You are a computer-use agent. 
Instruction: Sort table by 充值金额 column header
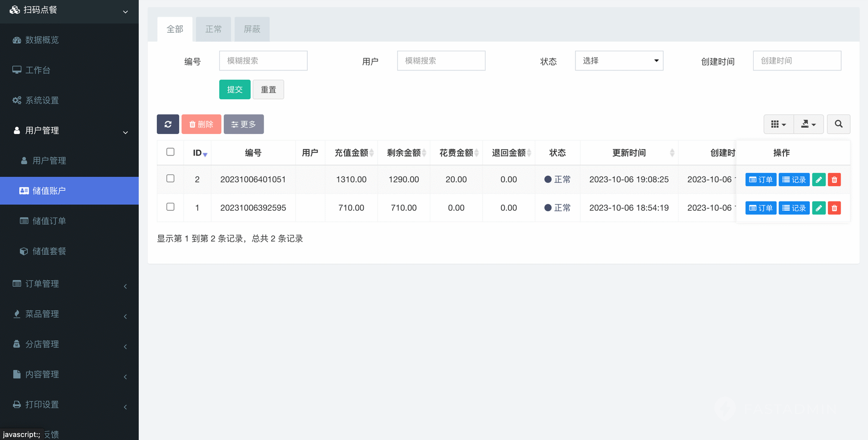[x=352, y=153]
